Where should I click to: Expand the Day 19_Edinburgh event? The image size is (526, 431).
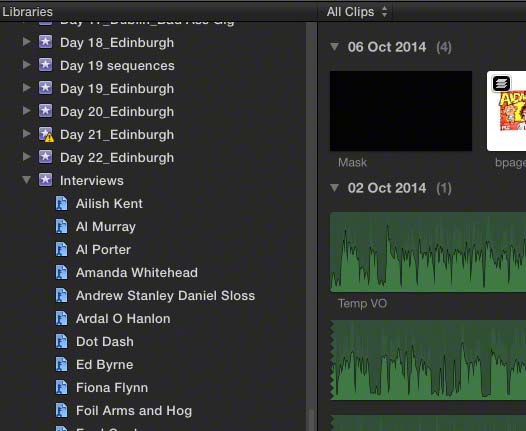[27, 88]
